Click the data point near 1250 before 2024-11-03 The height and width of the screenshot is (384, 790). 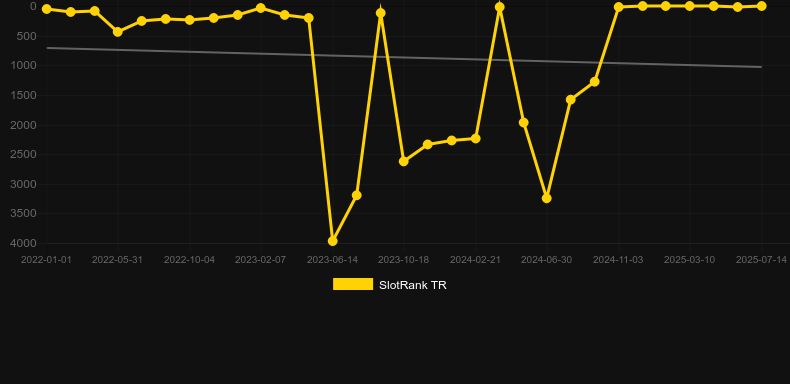[595, 82]
